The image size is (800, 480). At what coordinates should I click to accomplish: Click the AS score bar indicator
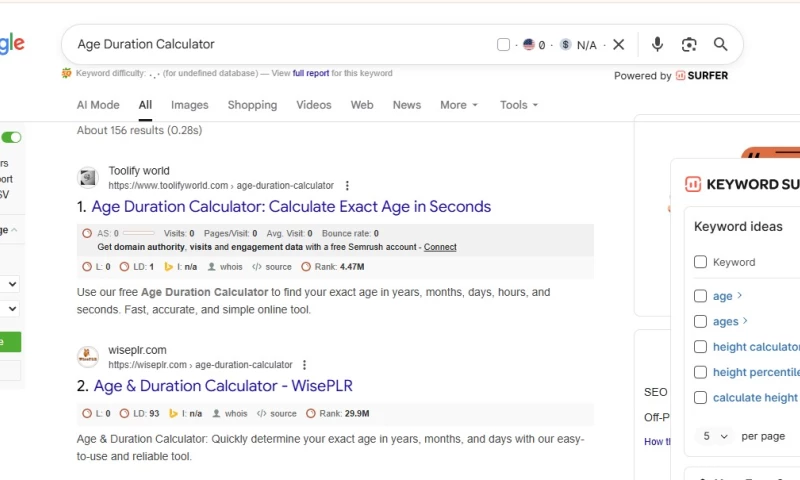pos(139,234)
